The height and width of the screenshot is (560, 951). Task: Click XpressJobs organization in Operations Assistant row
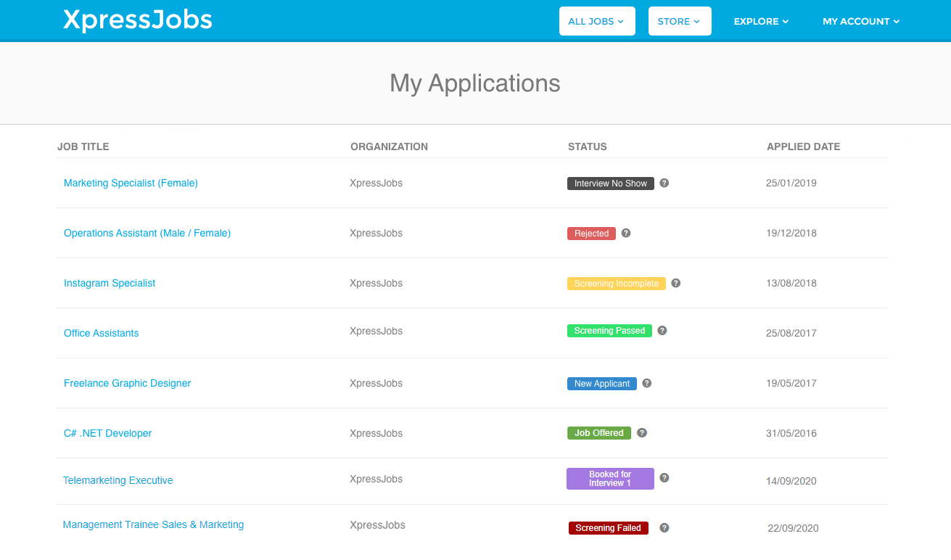click(x=376, y=233)
